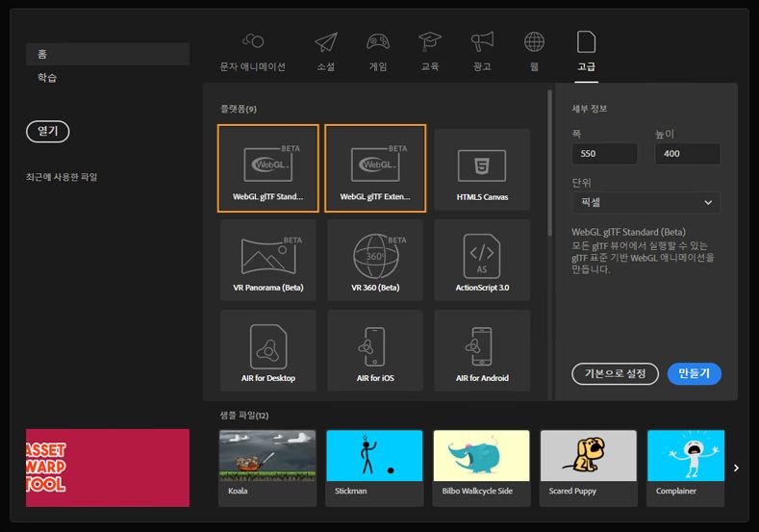
Task: Open the 교육 graduation-cap category
Action: pos(430,52)
